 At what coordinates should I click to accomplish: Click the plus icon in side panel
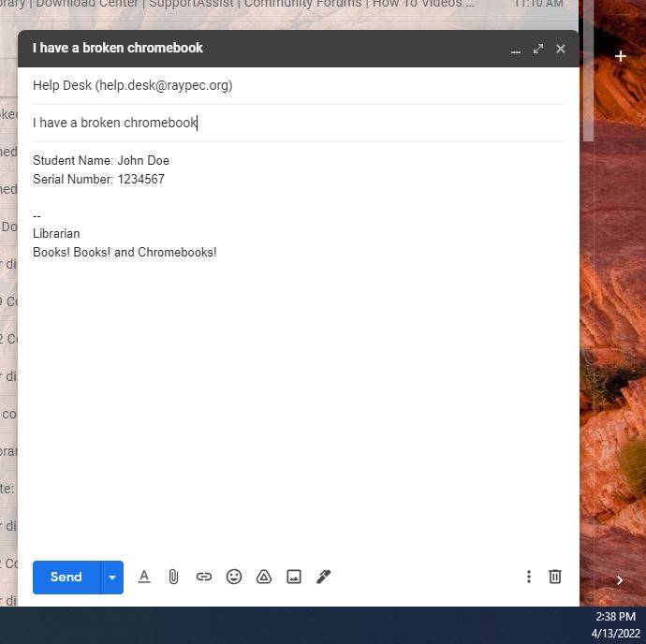(x=621, y=56)
